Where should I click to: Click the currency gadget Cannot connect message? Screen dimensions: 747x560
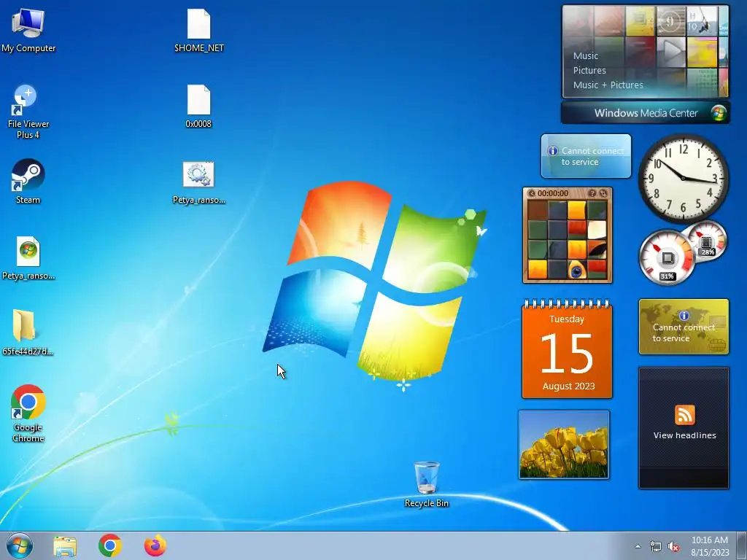pyautogui.click(x=684, y=332)
